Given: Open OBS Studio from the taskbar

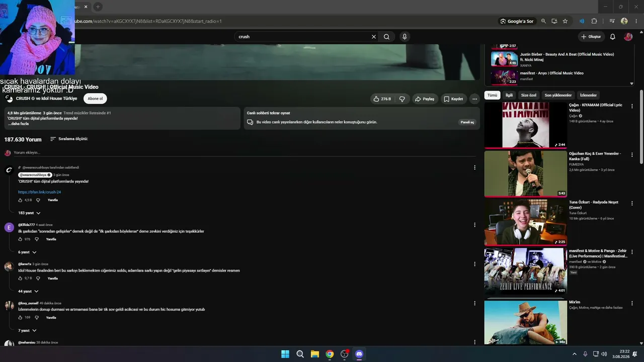Looking at the screenshot, I should tap(345, 354).
